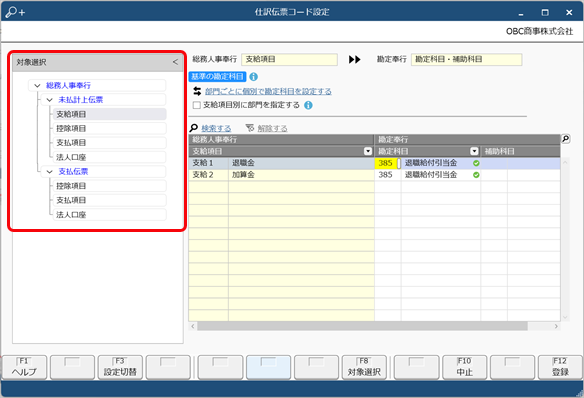
Task: Select 支給項目 in the tree
Action: (110, 114)
